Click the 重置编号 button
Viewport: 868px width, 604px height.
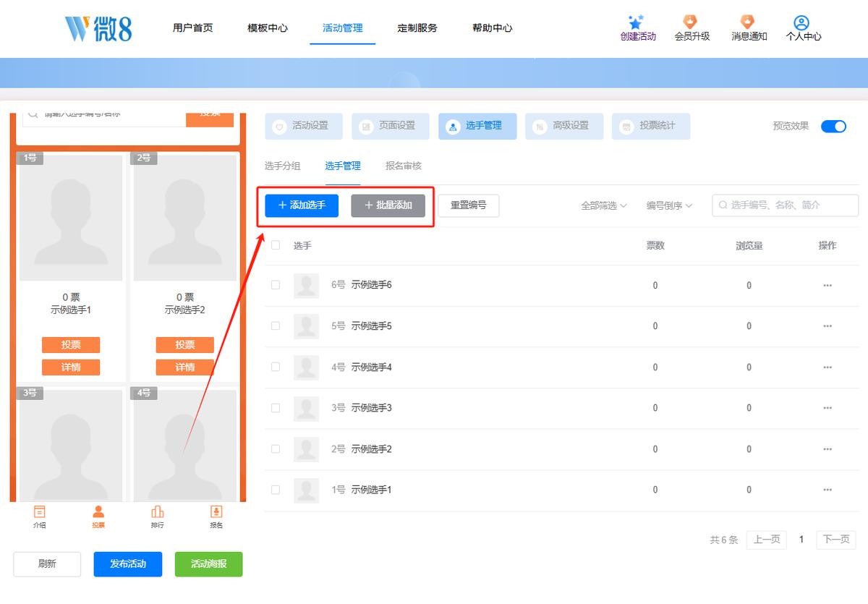click(x=469, y=205)
